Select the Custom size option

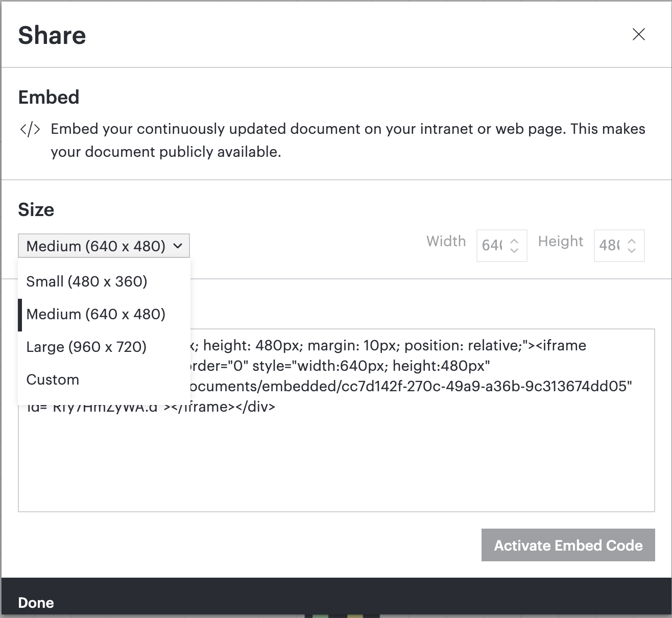click(x=104, y=379)
